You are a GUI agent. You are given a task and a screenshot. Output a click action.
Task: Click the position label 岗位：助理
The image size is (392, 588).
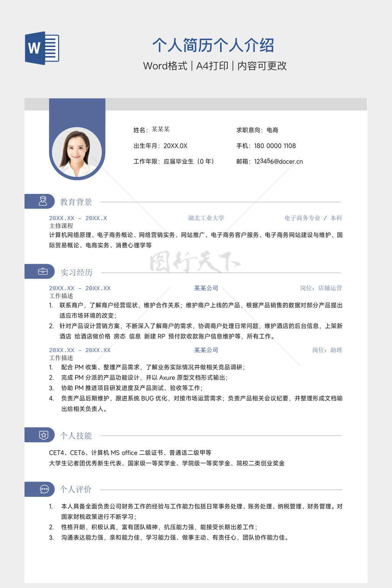[327, 350]
